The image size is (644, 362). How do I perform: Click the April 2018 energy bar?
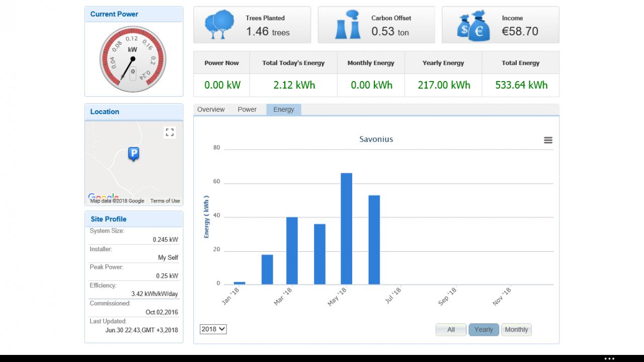point(319,254)
